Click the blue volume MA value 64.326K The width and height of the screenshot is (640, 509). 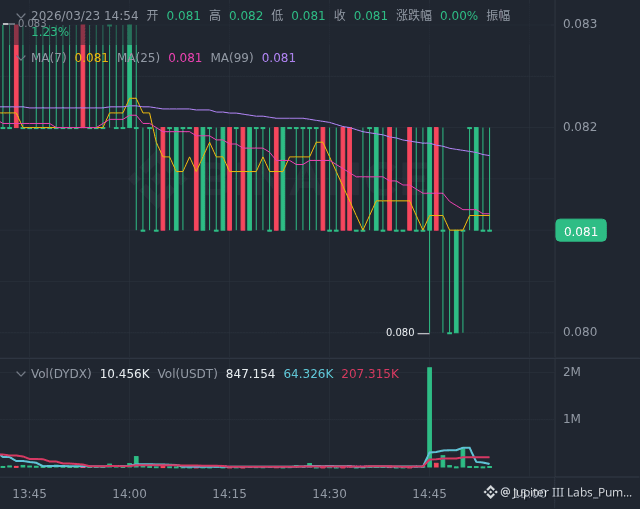click(309, 373)
